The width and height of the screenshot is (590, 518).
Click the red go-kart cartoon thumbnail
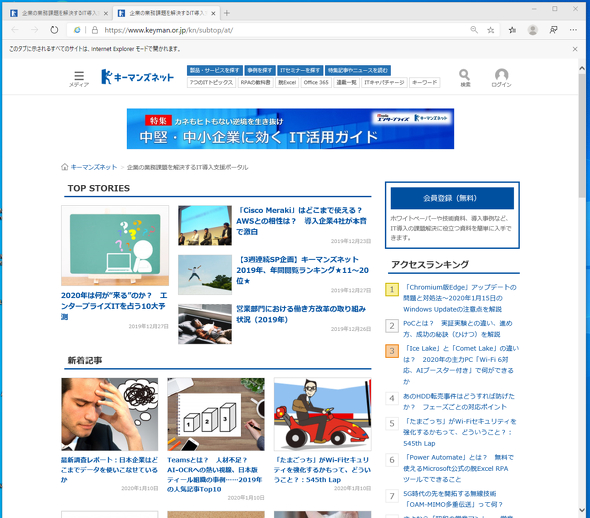[322, 414]
